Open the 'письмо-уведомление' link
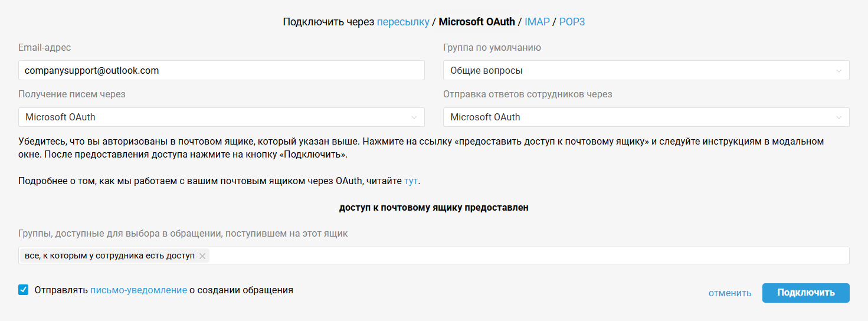The width and height of the screenshot is (868, 321). point(139,290)
